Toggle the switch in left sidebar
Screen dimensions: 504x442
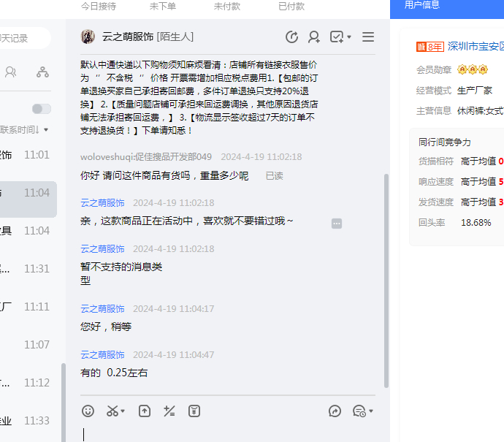click(42, 109)
